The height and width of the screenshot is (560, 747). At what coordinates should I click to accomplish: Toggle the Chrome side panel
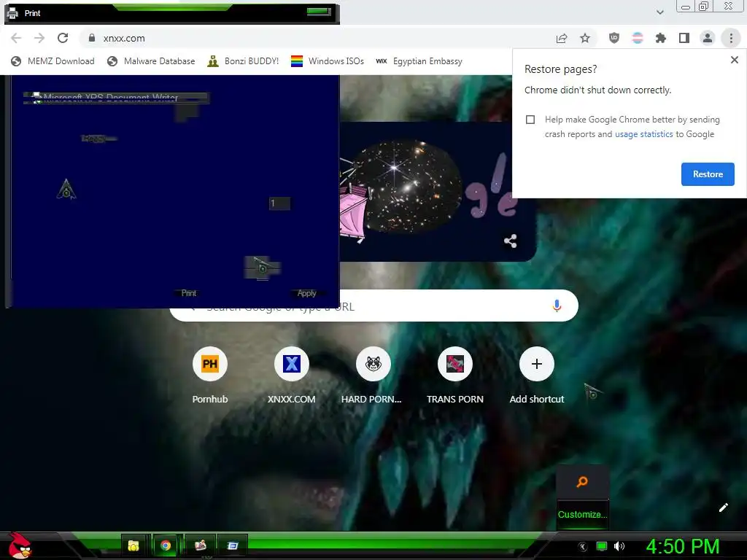tap(684, 38)
